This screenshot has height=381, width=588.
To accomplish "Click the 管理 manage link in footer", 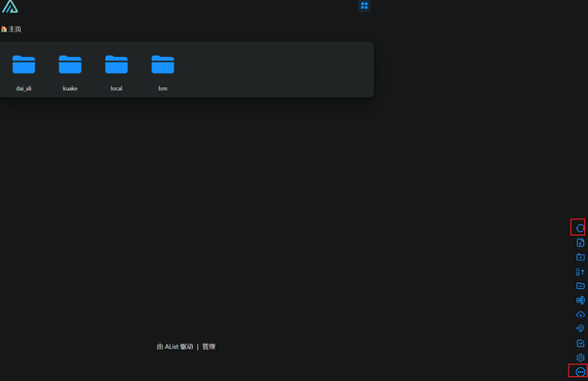I will click(209, 347).
